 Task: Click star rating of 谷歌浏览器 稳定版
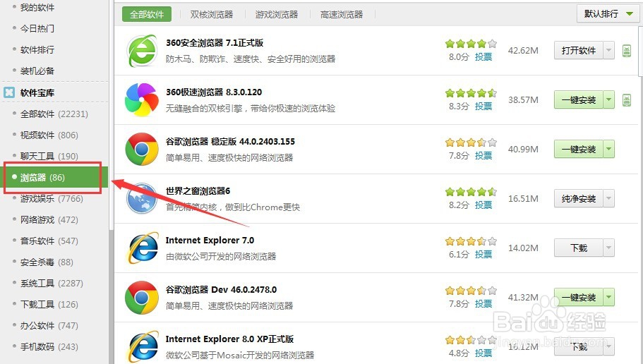[x=471, y=142]
